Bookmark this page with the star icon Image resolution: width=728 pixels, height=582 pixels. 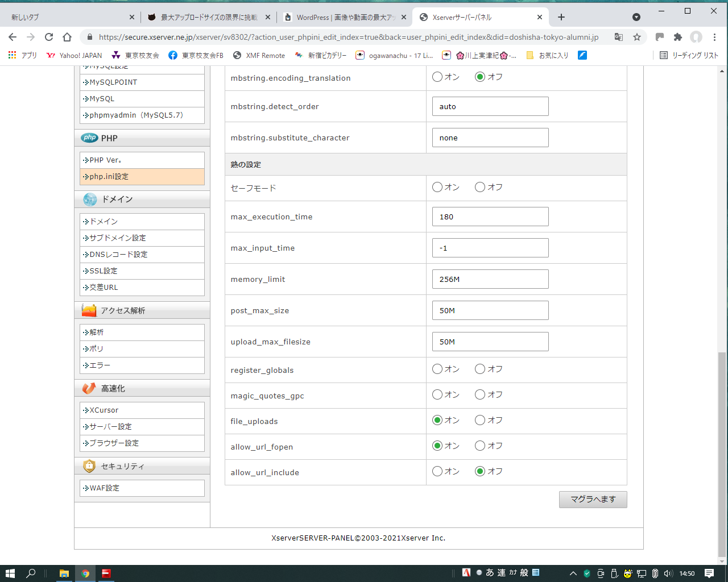pos(637,37)
